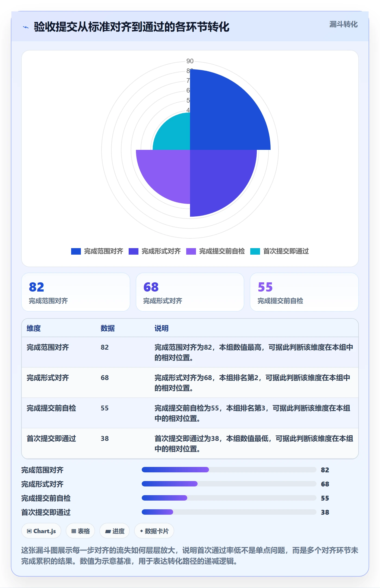Click the 完成形式对齐 progress bar at 68
Screen dimensions: 380x588
click(x=229, y=484)
